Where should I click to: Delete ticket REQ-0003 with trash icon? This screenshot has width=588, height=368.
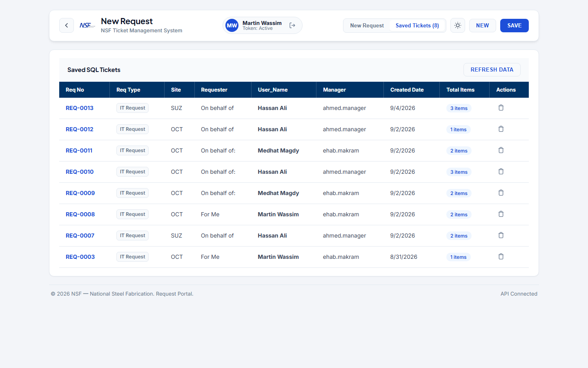coord(501,256)
